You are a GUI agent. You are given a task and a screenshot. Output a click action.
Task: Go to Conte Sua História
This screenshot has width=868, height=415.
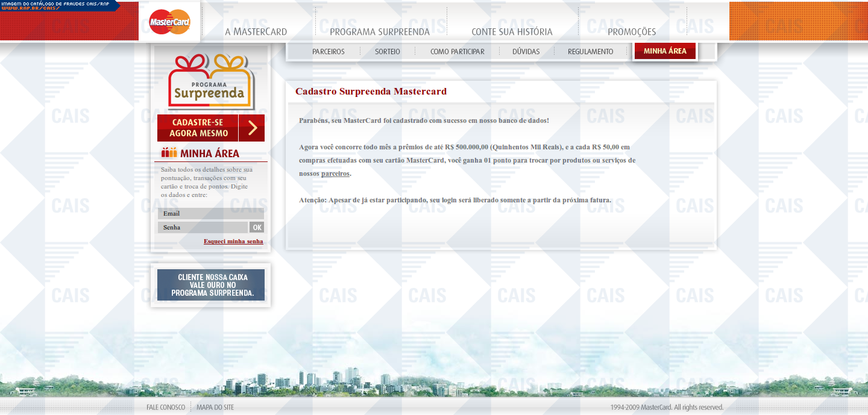512,32
